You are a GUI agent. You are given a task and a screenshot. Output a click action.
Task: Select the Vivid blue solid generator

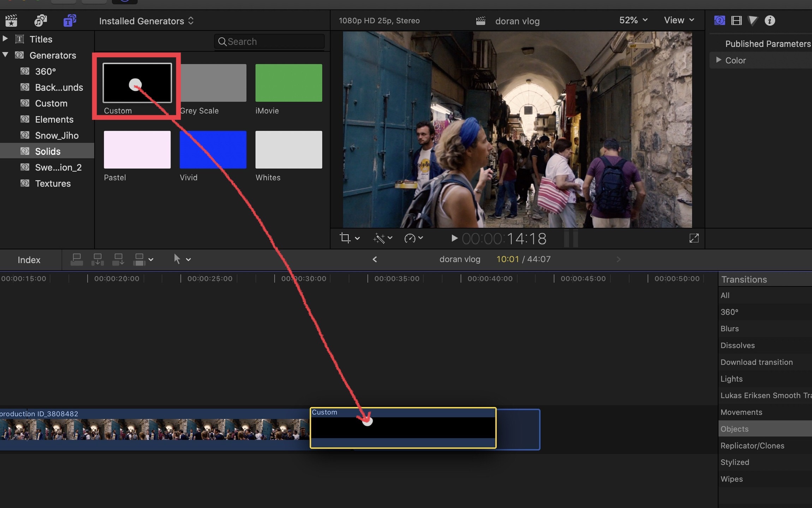coord(213,150)
